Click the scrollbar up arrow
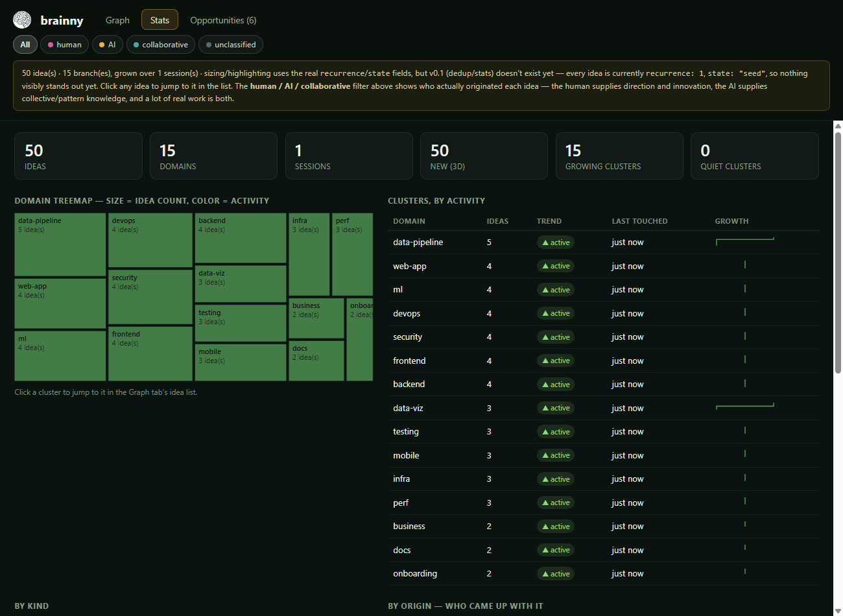This screenshot has width=843, height=616. coord(838,126)
